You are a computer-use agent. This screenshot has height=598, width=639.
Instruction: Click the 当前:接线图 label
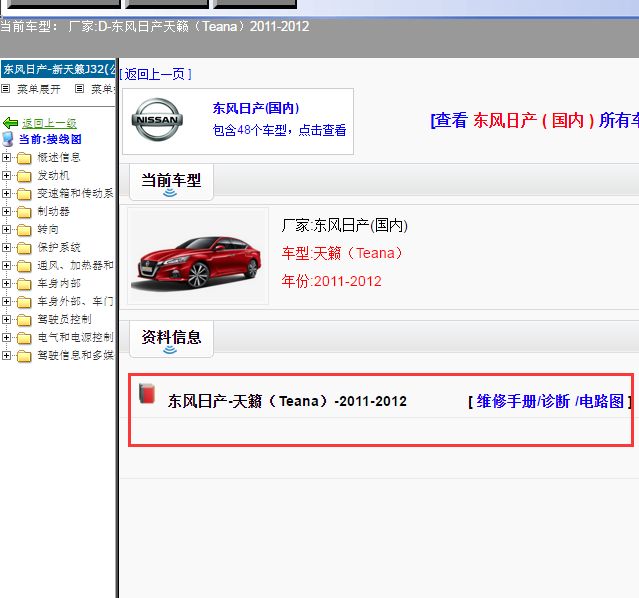[x=50, y=139]
